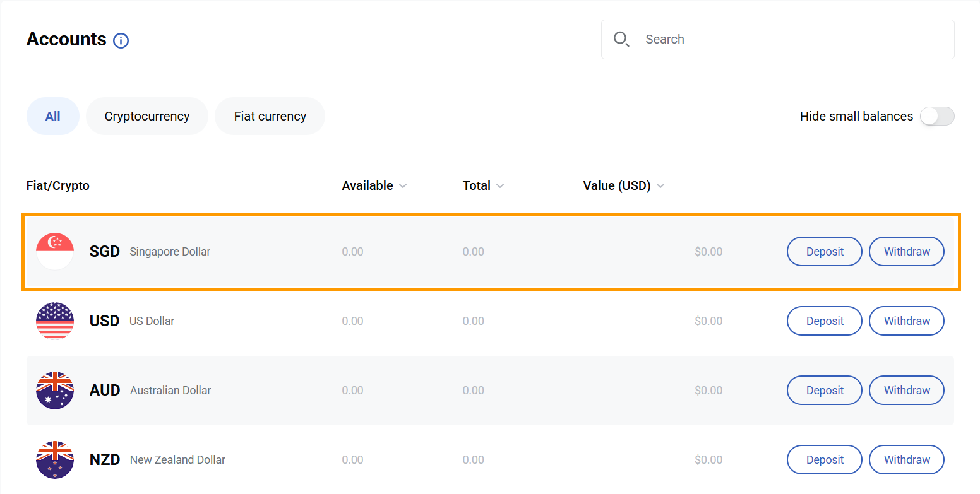
Task: Click the New Zealand flag icon
Action: coord(55,460)
